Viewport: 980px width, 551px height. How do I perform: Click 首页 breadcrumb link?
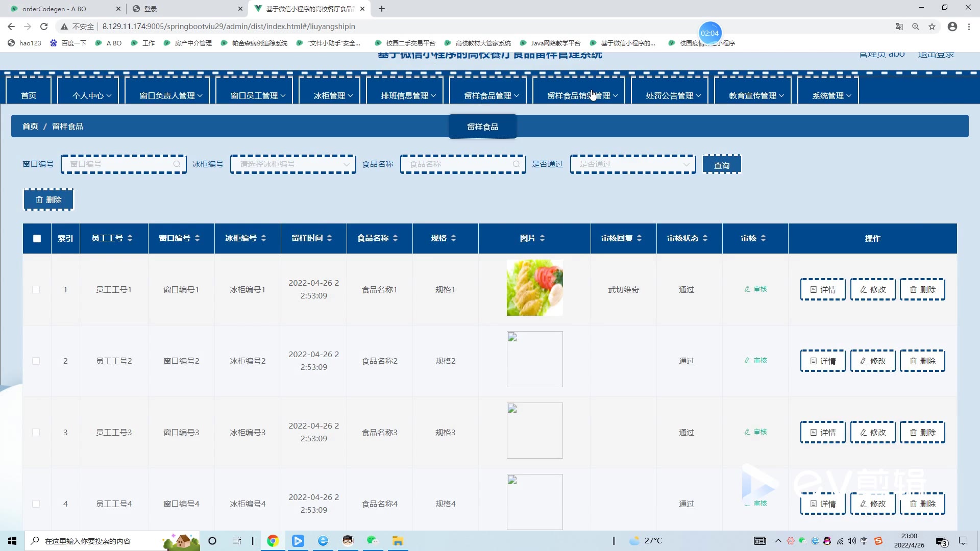[30, 126]
